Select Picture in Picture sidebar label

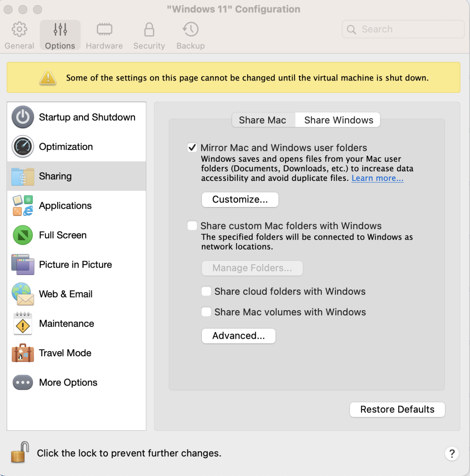tap(75, 265)
